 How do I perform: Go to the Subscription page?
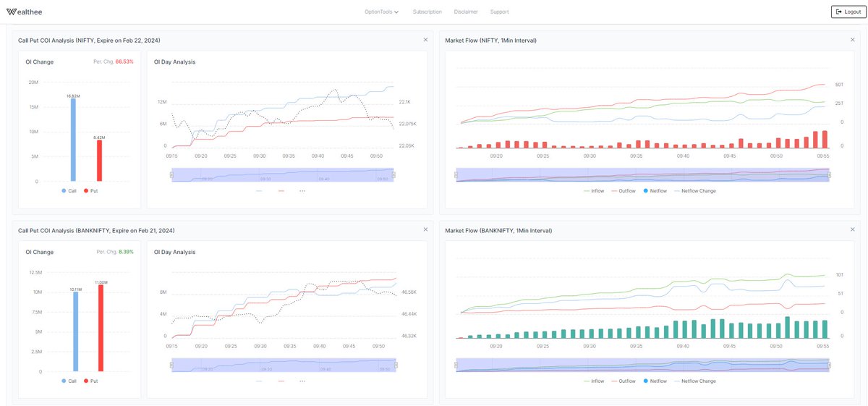(427, 12)
